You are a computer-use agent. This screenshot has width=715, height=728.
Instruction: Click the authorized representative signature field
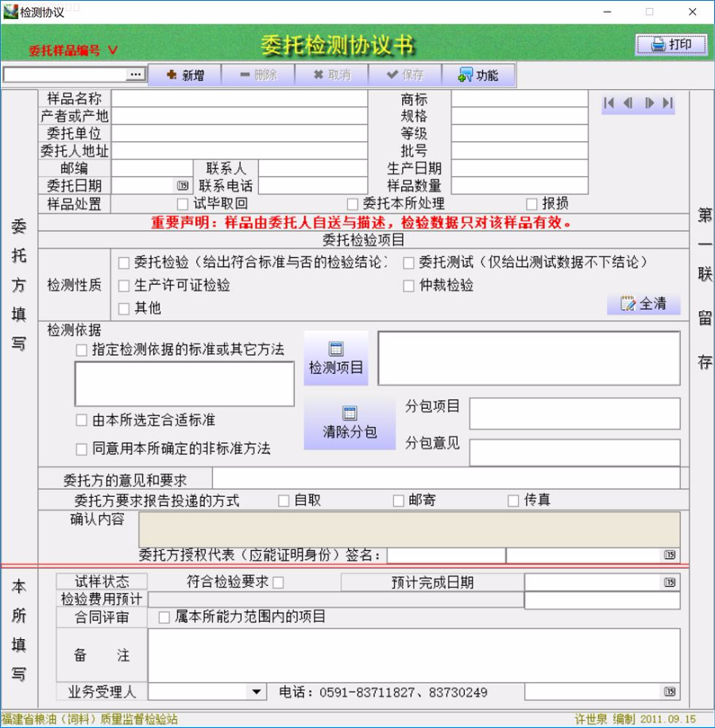[x=446, y=555]
